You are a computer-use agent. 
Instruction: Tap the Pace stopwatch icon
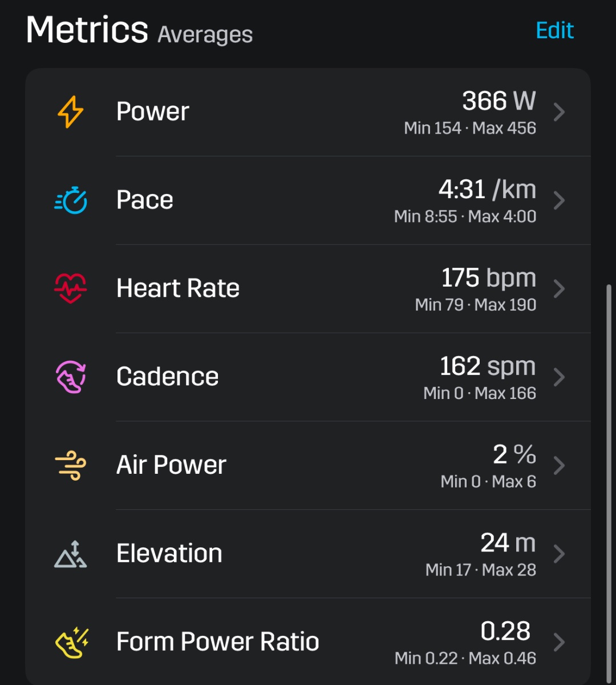(x=71, y=200)
